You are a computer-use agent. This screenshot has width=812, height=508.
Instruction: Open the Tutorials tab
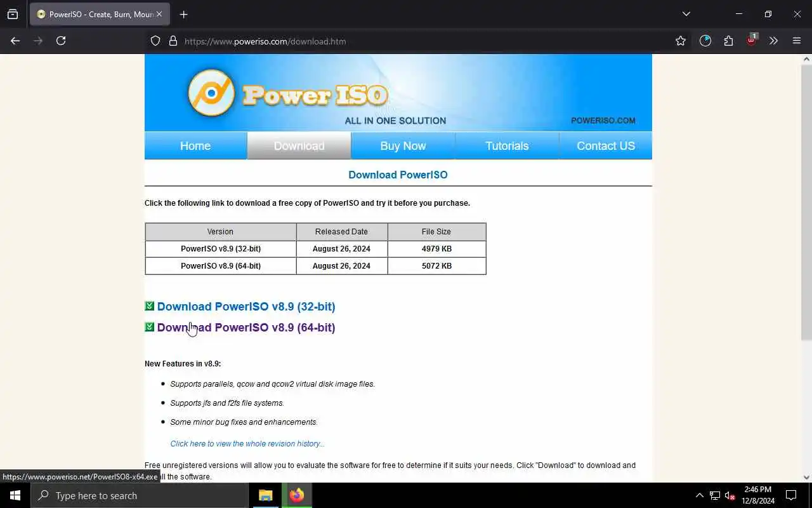click(507, 145)
